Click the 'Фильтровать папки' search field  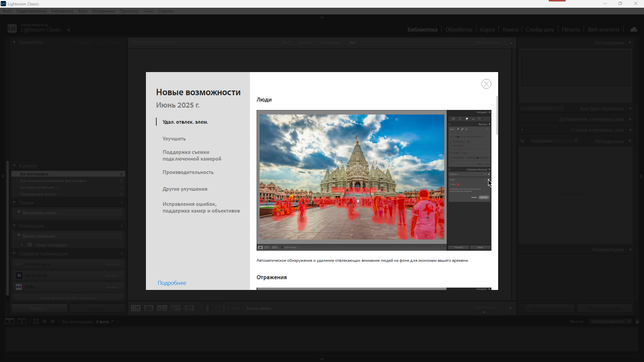click(69, 213)
